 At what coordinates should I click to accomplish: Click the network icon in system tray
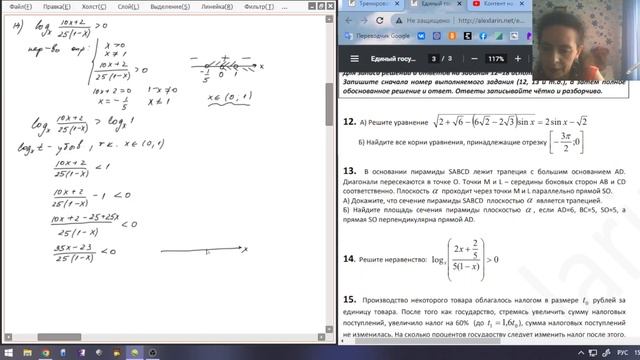click(593, 353)
